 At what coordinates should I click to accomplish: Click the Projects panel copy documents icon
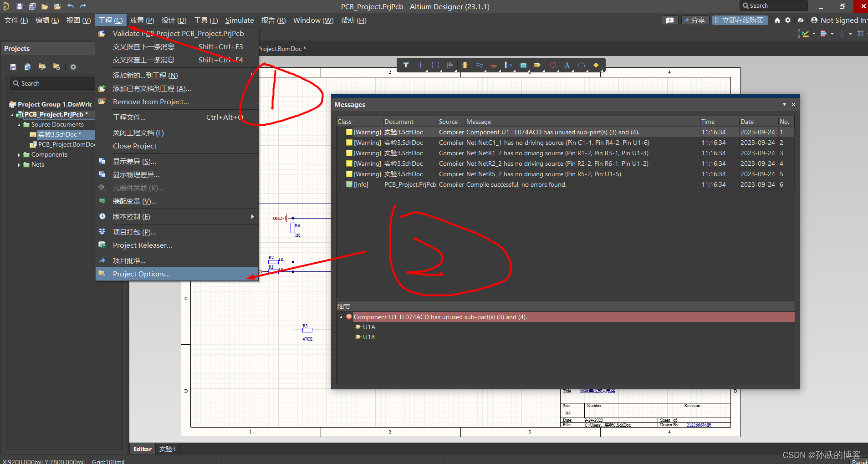click(x=27, y=67)
